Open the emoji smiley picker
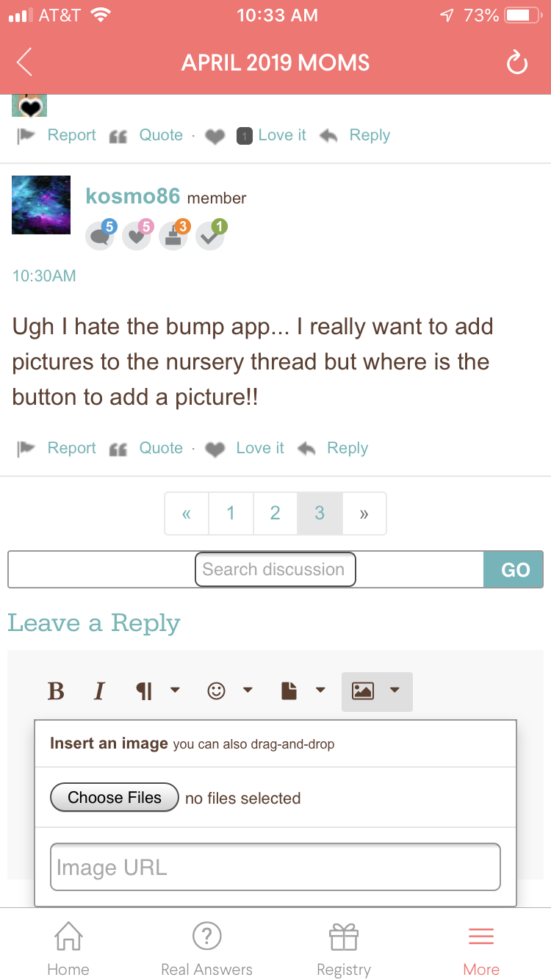 pyautogui.click(x=216, y=691)
